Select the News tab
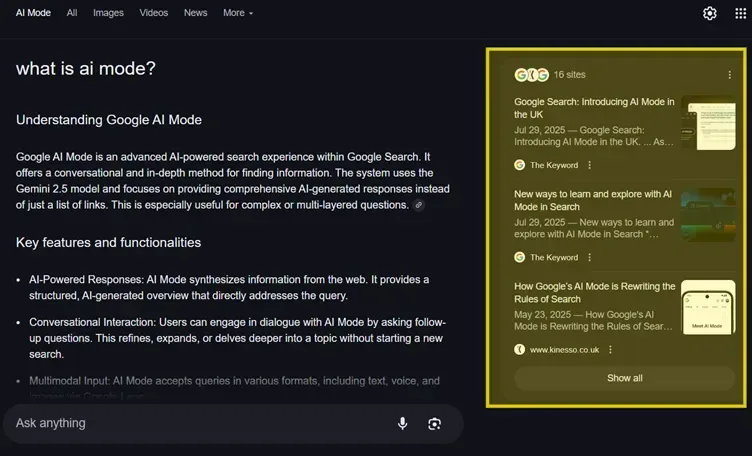Viewport: 752px width, 456px height. pos(196,13)
